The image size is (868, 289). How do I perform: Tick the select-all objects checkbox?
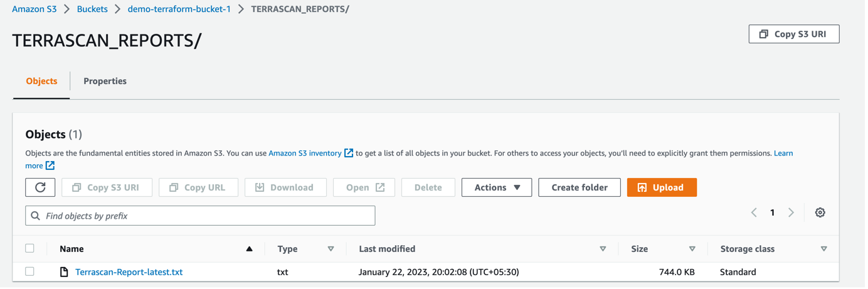click(29, 249)
